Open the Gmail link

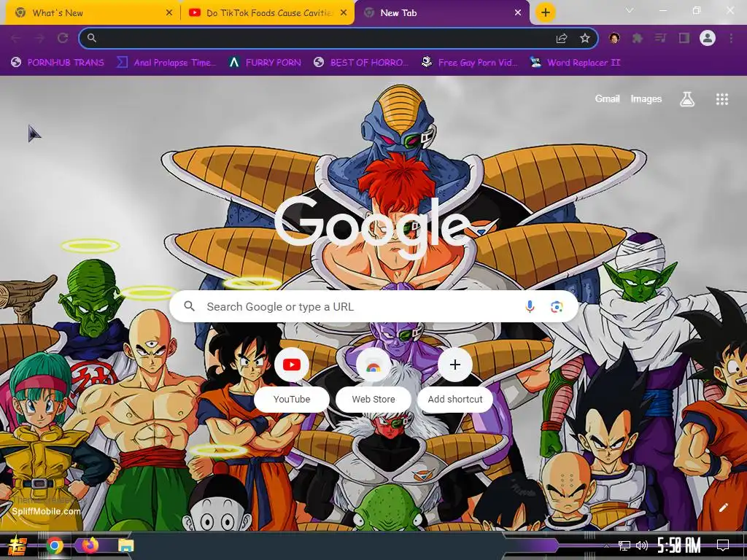(607, 98)
